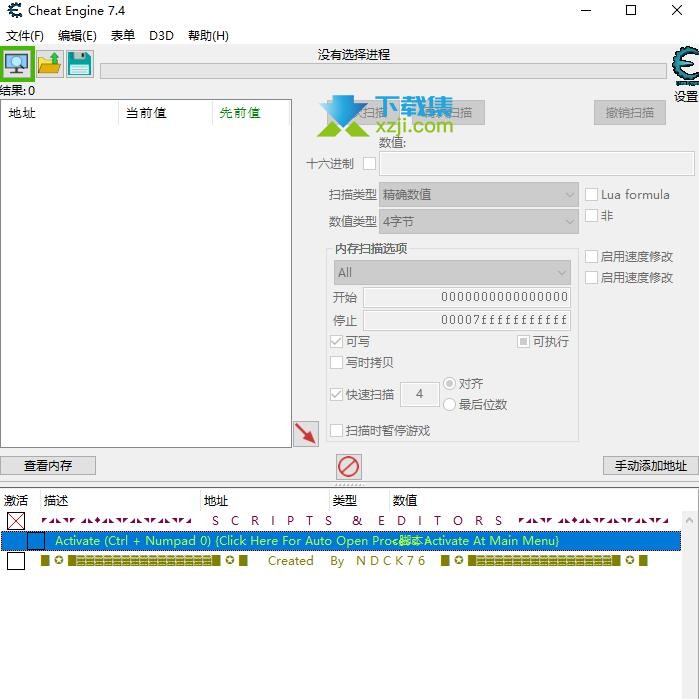Screen dimensions: 699x699
Task: Click the scan progress bar
Action: [x=383, y=71]
